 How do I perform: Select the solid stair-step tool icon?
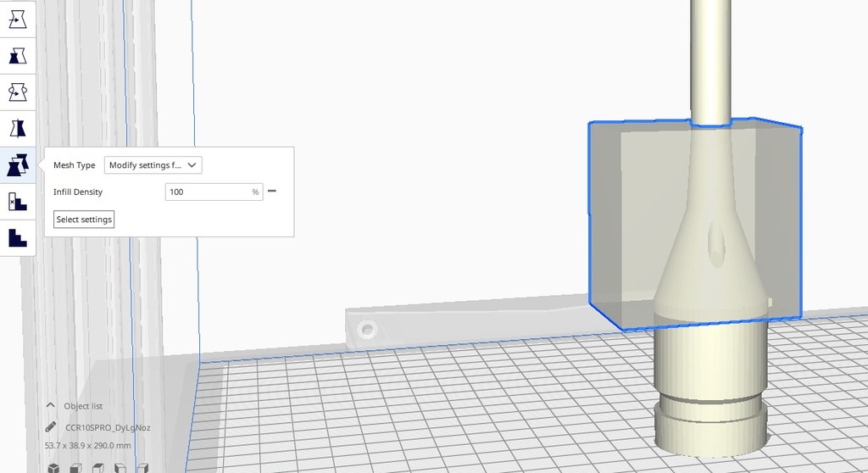coord(18,238)
